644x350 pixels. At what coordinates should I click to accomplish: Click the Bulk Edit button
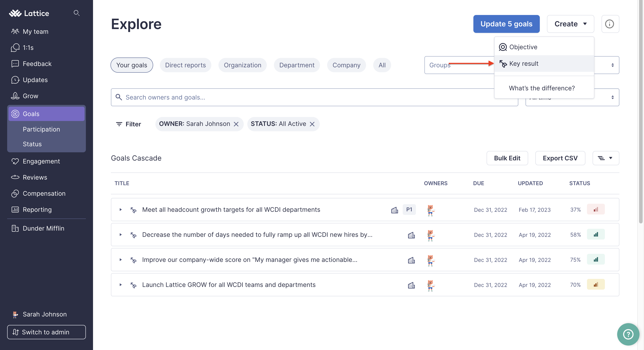507,158
